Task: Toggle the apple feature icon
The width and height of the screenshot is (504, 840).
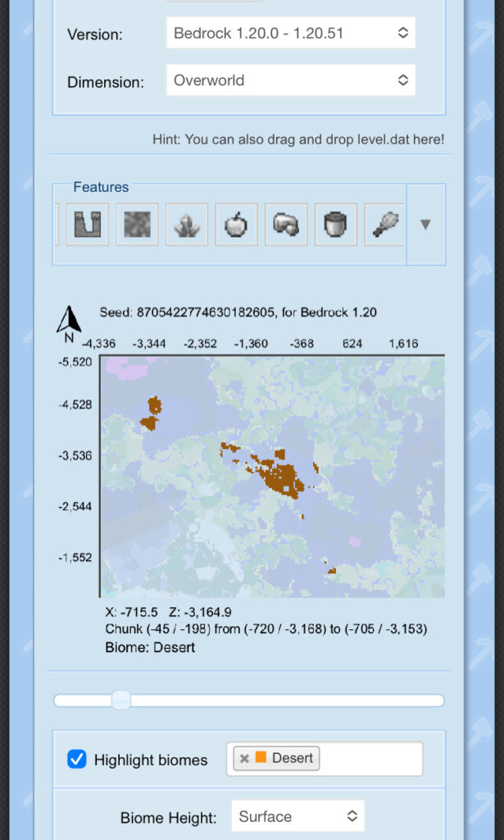Action: click(237, 225)
